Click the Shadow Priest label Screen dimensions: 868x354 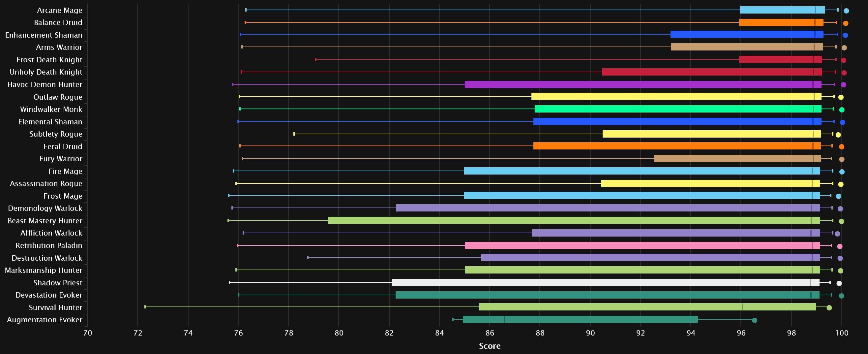(58, 283)
